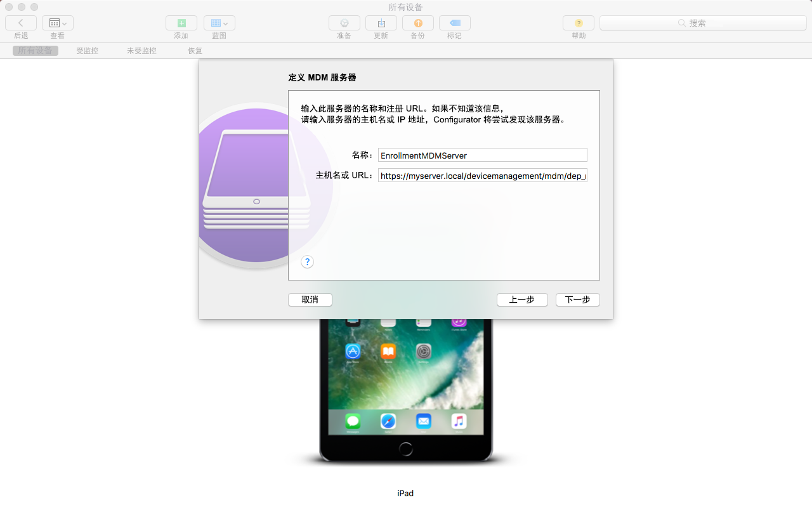Viewport: 812px width, 514px height.
Task: Click the instruction text starting 输入此服务器的名称
Action: pyautogui.click(x=433, y=114)
